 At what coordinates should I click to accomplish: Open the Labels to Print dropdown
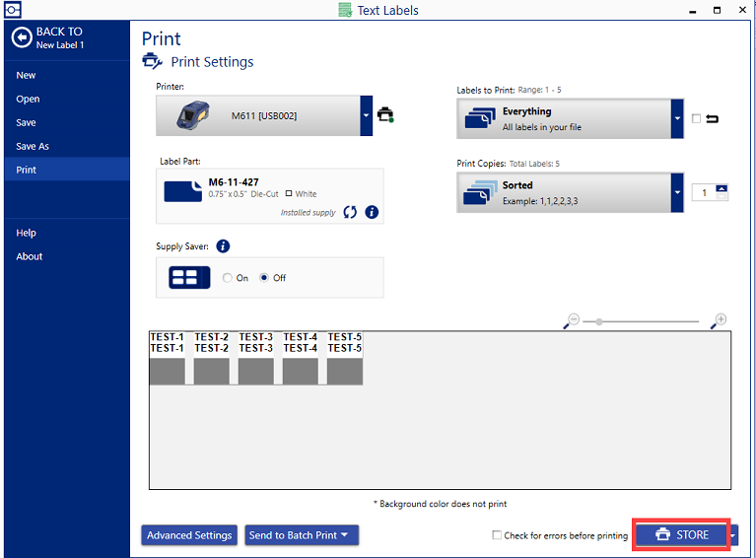pos(676,118)
